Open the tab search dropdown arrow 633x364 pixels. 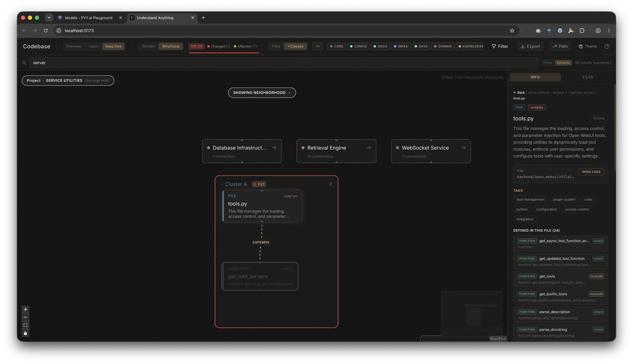(49, 18)
